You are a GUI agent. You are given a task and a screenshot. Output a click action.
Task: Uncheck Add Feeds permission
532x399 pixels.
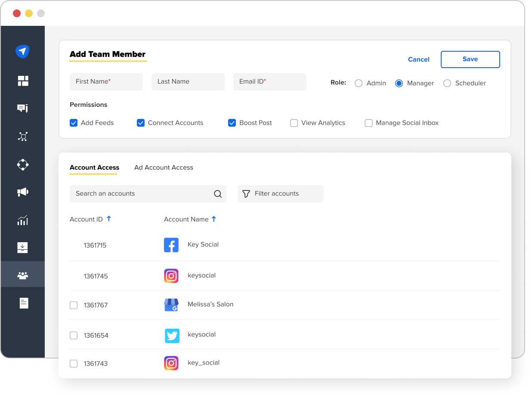pyautogui.click(x=74, y=123)
